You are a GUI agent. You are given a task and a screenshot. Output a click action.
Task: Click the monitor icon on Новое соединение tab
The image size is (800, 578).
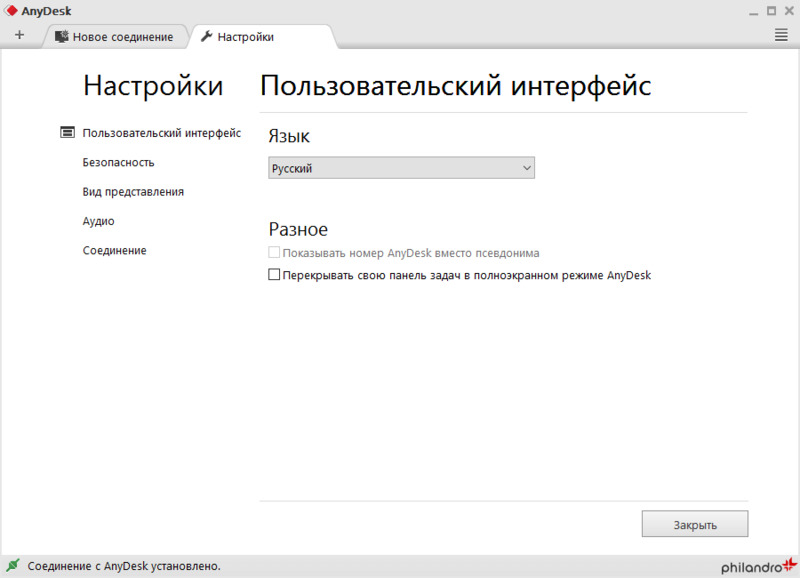point(62,36)
